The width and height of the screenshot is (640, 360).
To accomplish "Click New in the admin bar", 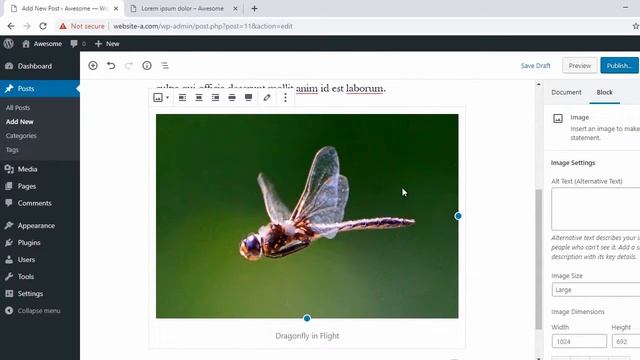I will (107, 44).
